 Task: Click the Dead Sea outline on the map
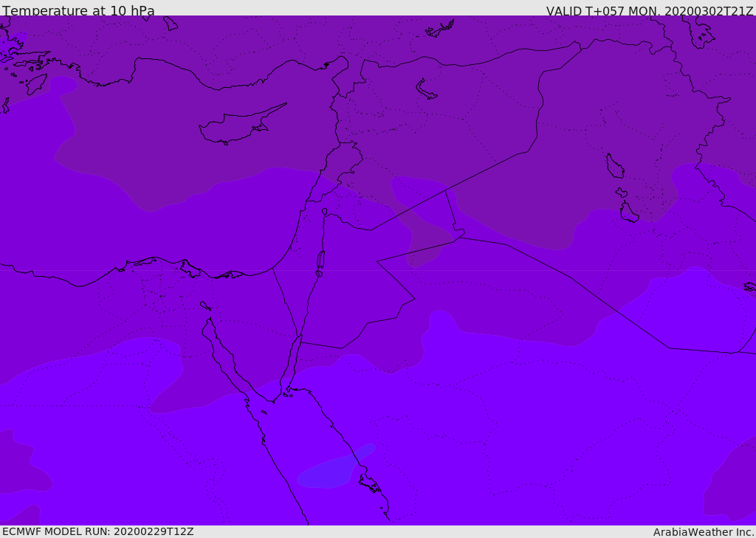[x=320, y=263]
